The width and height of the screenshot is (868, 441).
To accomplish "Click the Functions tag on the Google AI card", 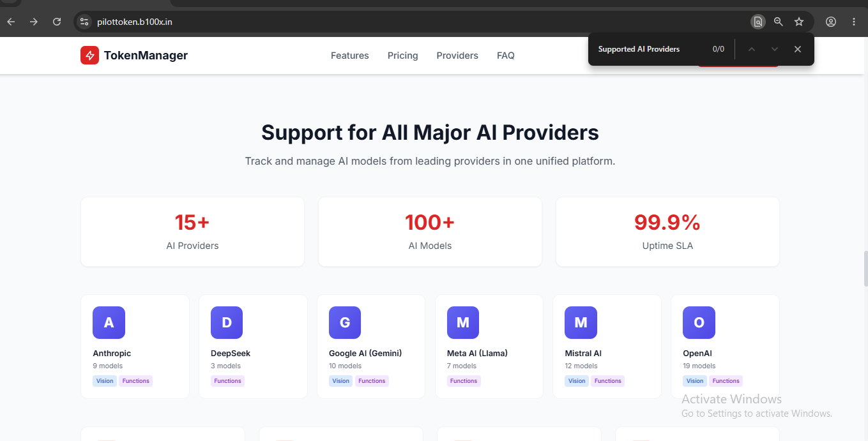I will tap(372, 381).
